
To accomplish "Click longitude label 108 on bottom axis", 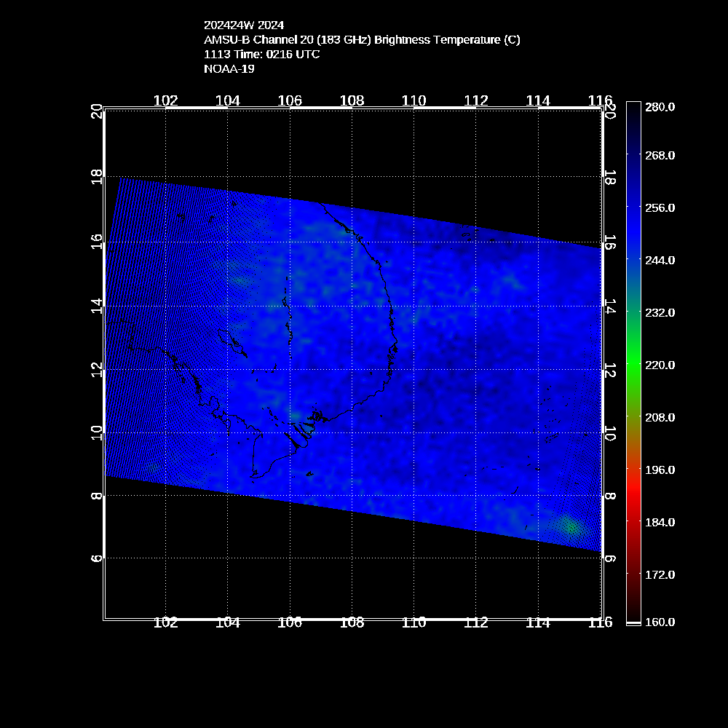I will point(352,622).
